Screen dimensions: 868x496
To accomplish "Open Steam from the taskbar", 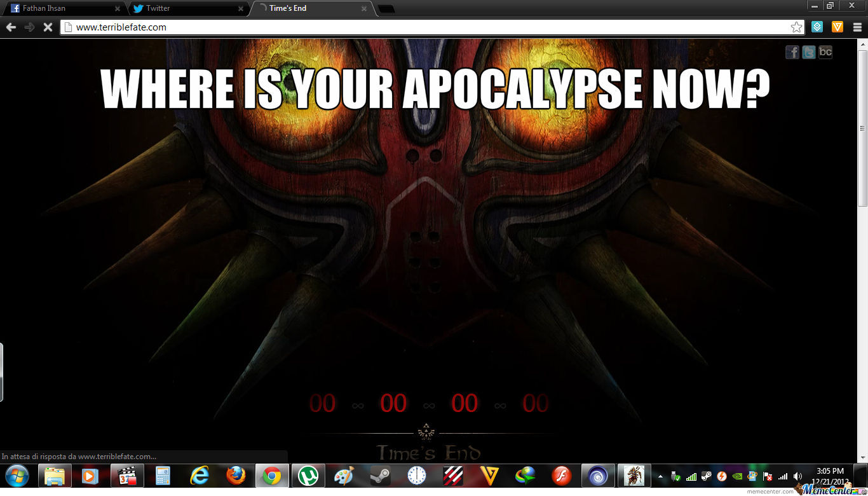I will coord(381,476).
